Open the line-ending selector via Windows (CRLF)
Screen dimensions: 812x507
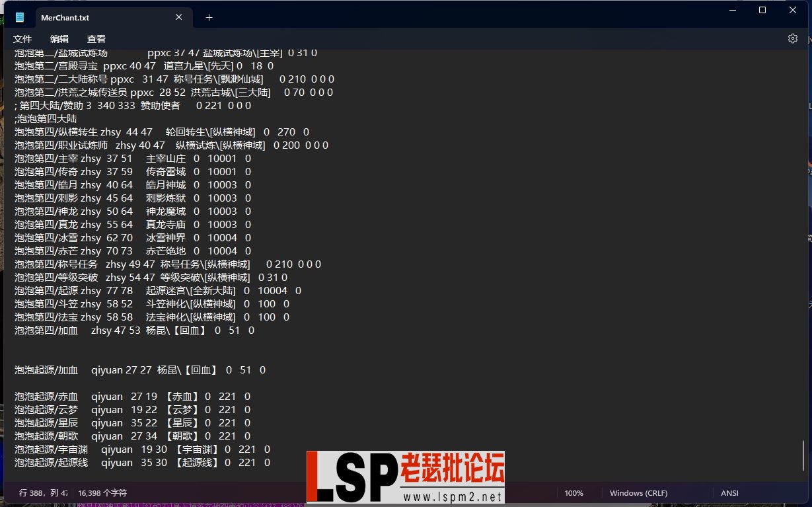[638, 492]
